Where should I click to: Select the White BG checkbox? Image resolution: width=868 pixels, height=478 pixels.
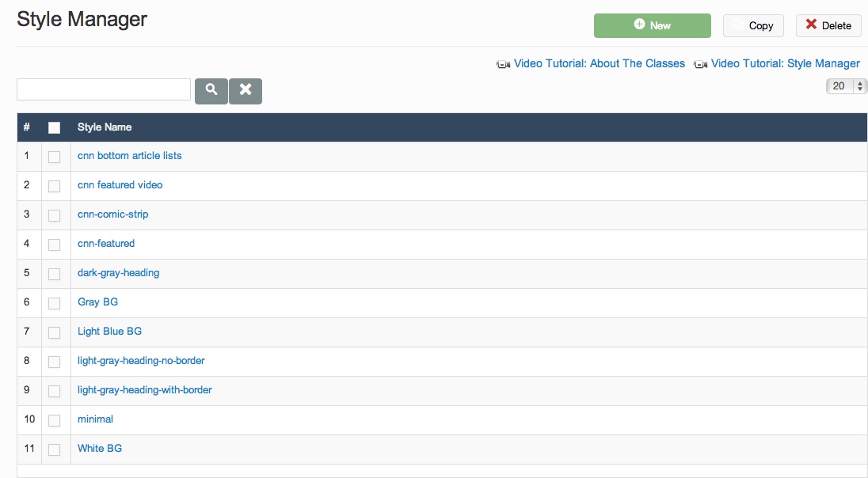point(54,450)
